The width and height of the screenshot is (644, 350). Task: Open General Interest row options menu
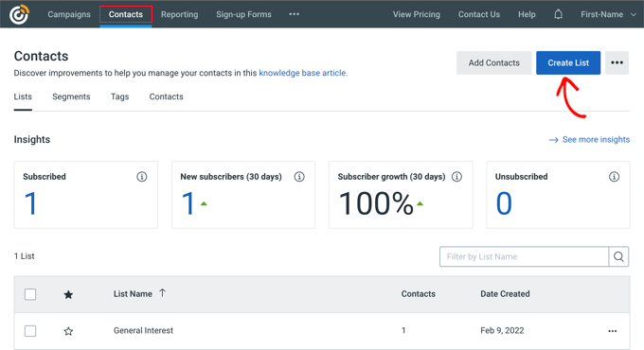(613, 331)
